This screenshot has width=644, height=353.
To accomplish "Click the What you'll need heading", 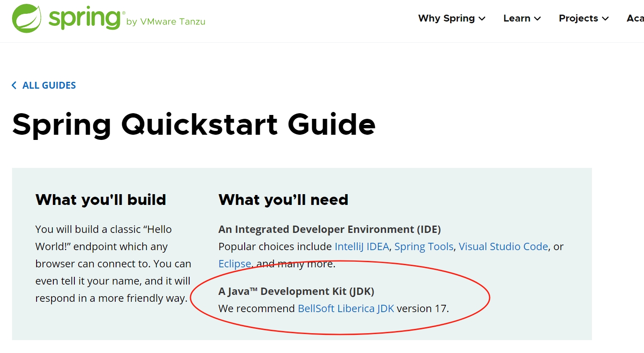I will click(283, 199).
